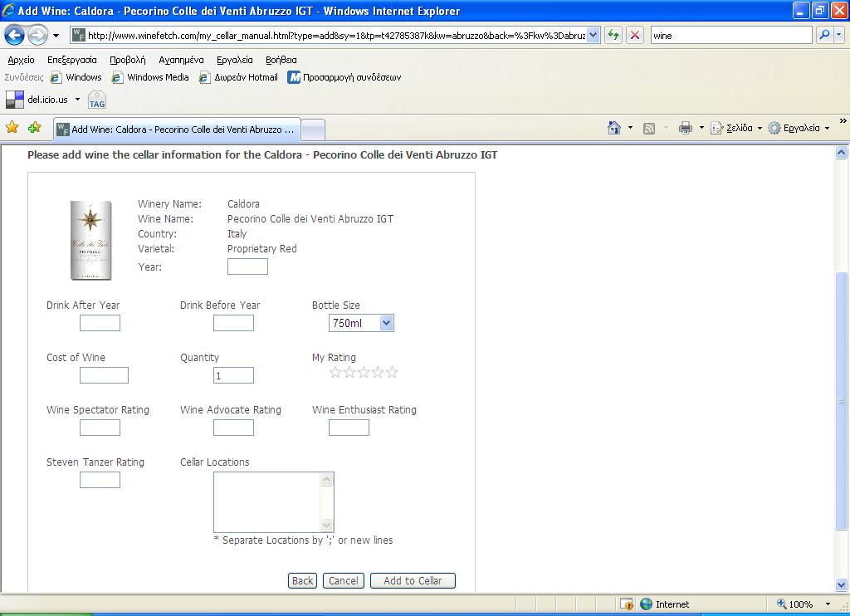This screenshot has width=850, height=616.
Task: Open recent pages dropdown next to Forward
Action: click(x=56, y=36)
